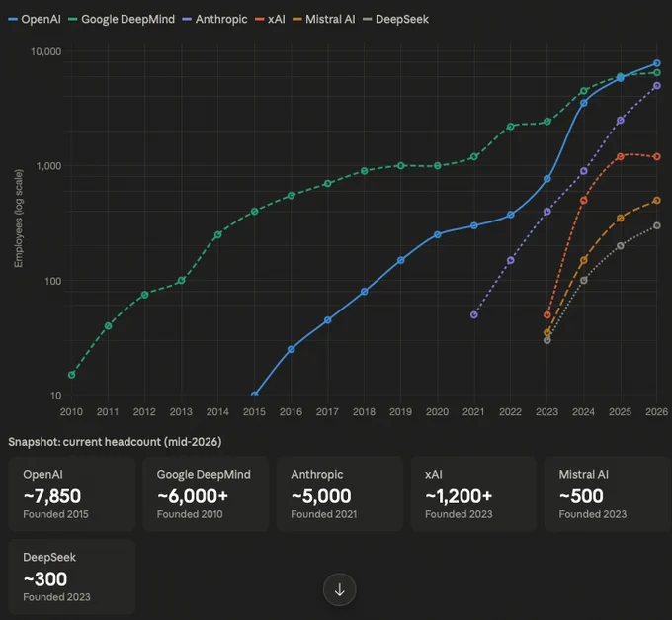Click the 'Founded 2010' text under Google DeepMind
This screenshot has height=620, width=672.
[190, 514]
